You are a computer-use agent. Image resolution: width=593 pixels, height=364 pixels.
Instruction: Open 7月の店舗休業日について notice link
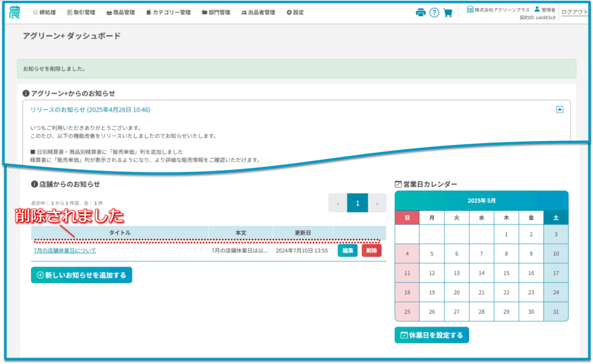coord(65,251)
